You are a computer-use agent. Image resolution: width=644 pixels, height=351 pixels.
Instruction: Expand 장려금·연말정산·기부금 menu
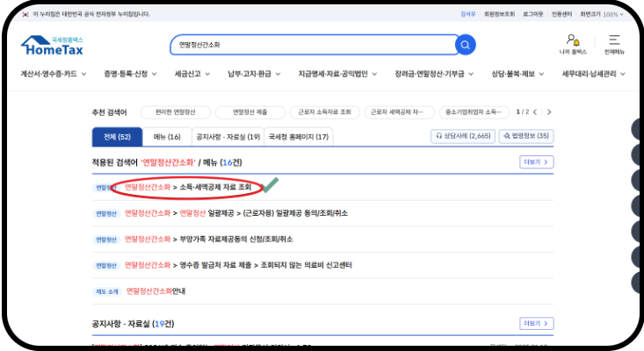coord(434,74)
